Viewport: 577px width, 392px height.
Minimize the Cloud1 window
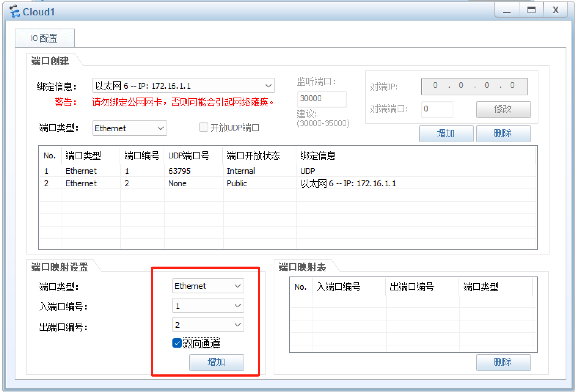(x=507, y=10)
